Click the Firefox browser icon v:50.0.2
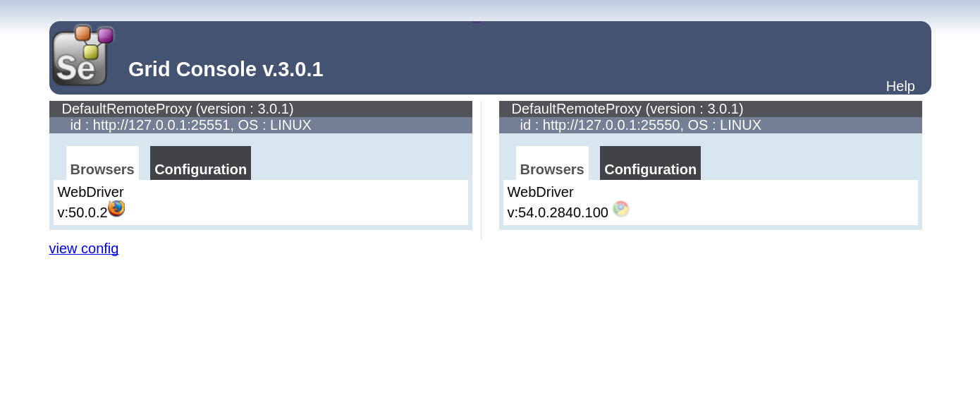This screenshot has height=405, width=980. [x=116, y=209]
